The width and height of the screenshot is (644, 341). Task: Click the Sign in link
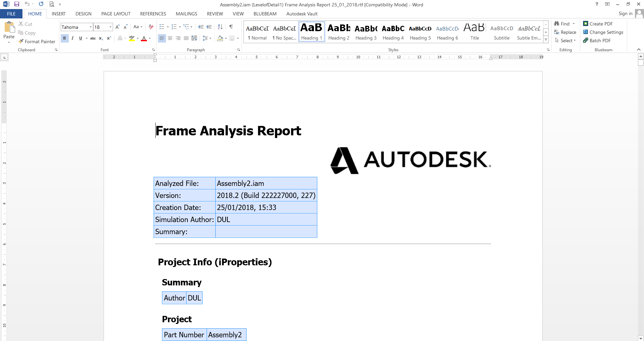pos(625,13)
